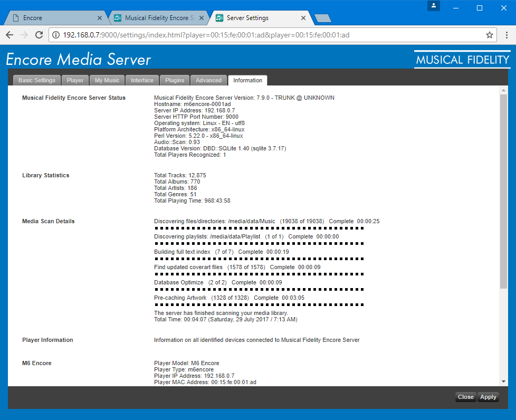516x420 pixels.
Task: Click the 'Player Type: m6encore' line
Action: point(184,369)
